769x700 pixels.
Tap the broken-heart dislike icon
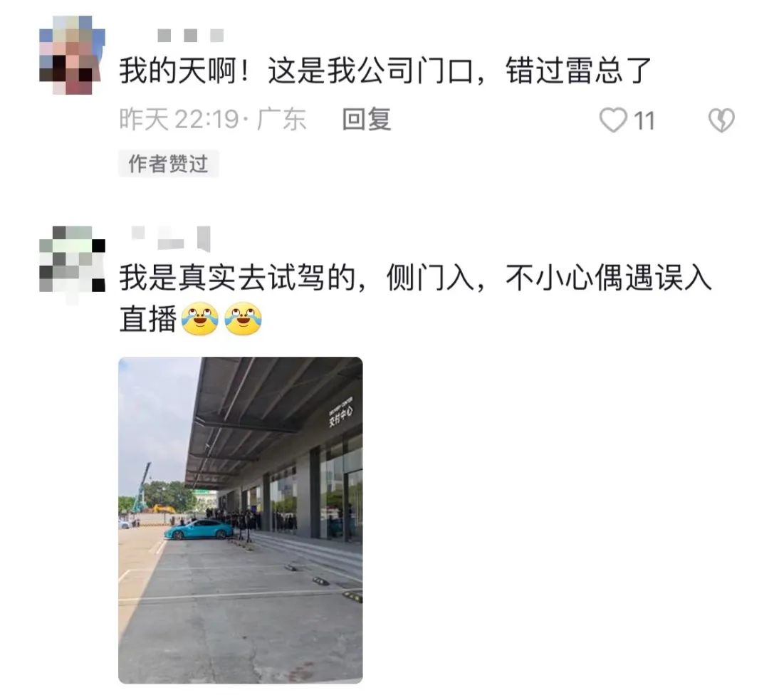click(x=721, y=120)
